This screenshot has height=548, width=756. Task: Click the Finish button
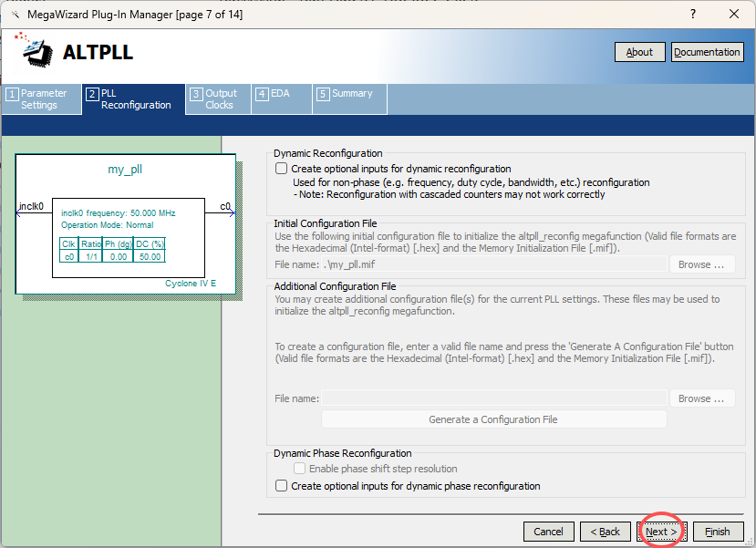pos(718,532)
